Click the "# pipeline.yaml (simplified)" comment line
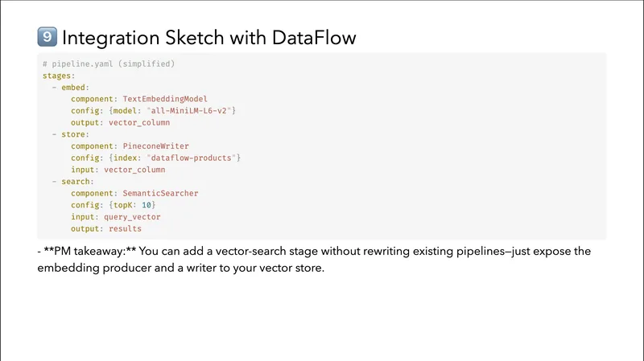644x361 pixels. [109, 64]
